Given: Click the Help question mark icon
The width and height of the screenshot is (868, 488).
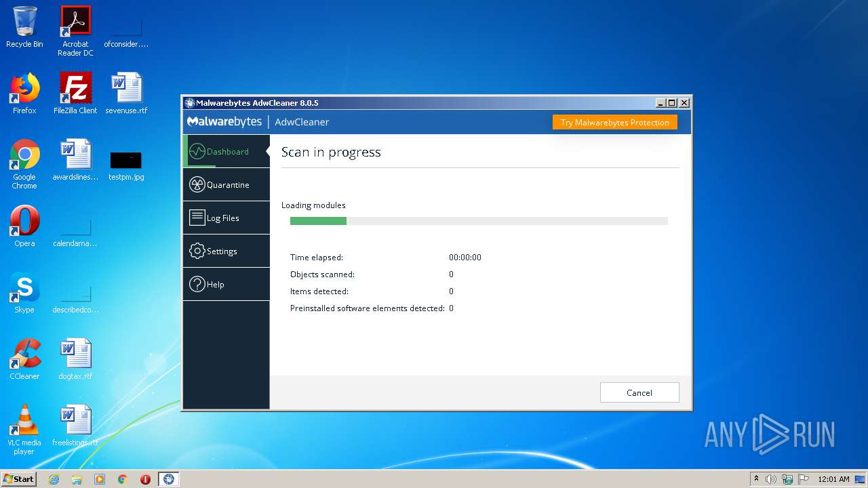Looking at the screenshot, I should 197,284.
